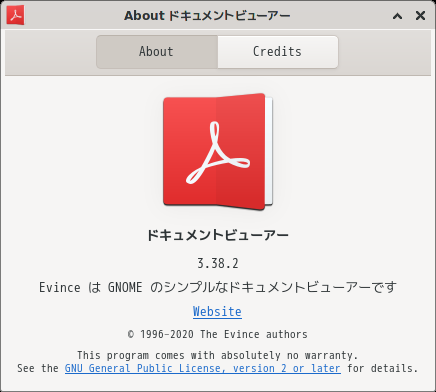Click the '© 1996–2020 The Evince authors' text
Image resolution: width=436 pixels, height=392 pixels.
218,334
